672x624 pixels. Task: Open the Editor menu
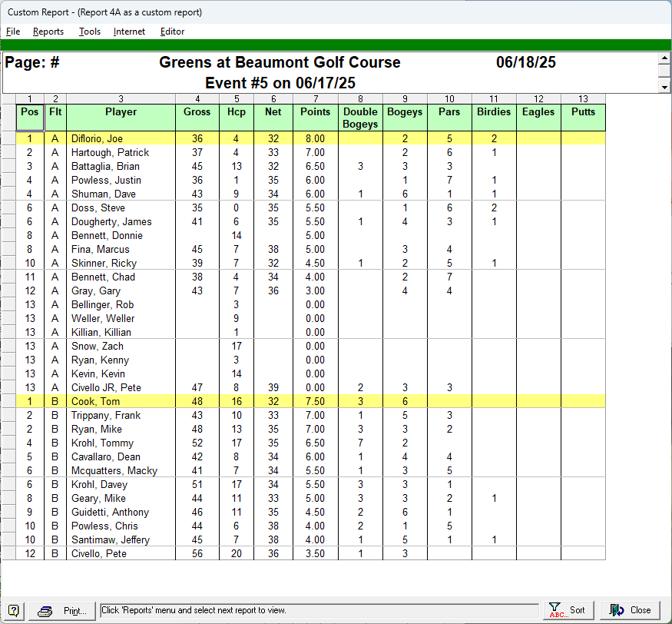172,32
